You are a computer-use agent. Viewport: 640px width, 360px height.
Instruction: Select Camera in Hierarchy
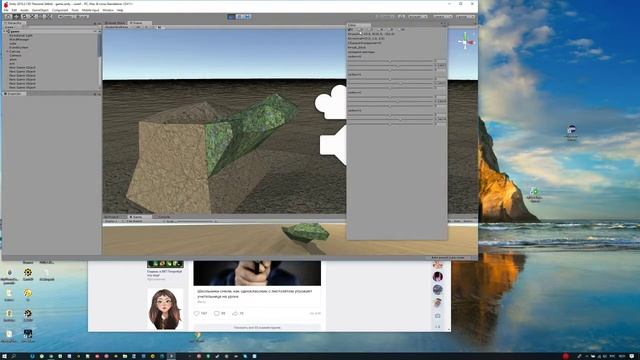pyautogui.click(x=15, y=56)
